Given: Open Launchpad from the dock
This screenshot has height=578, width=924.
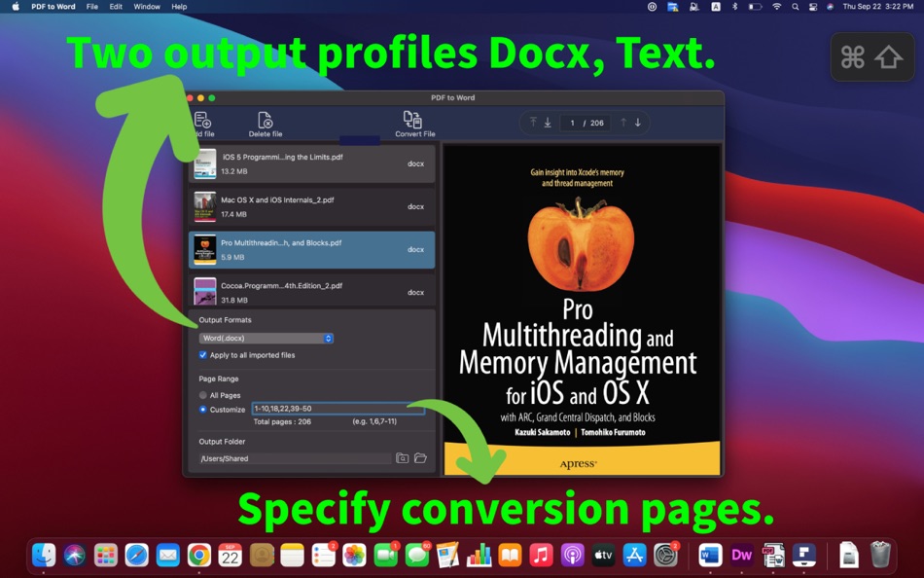Looking at the screenshot, I should [106, 555].
